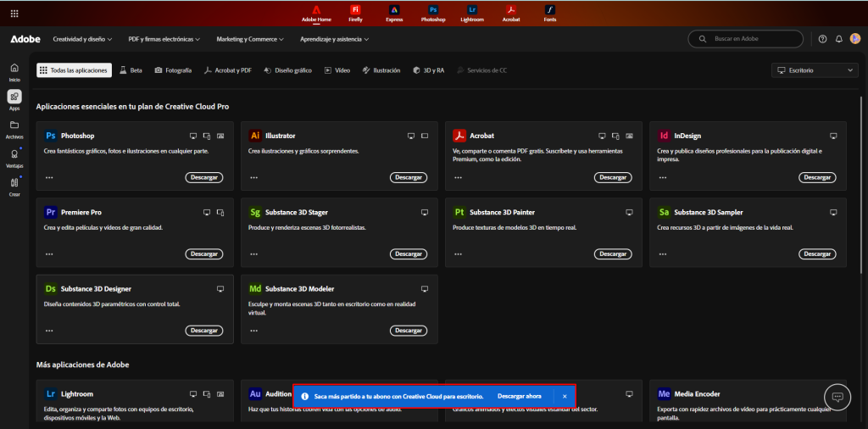Open the more options menu for Illustrator
868x429 pixels.
click(x=253, y=177)
